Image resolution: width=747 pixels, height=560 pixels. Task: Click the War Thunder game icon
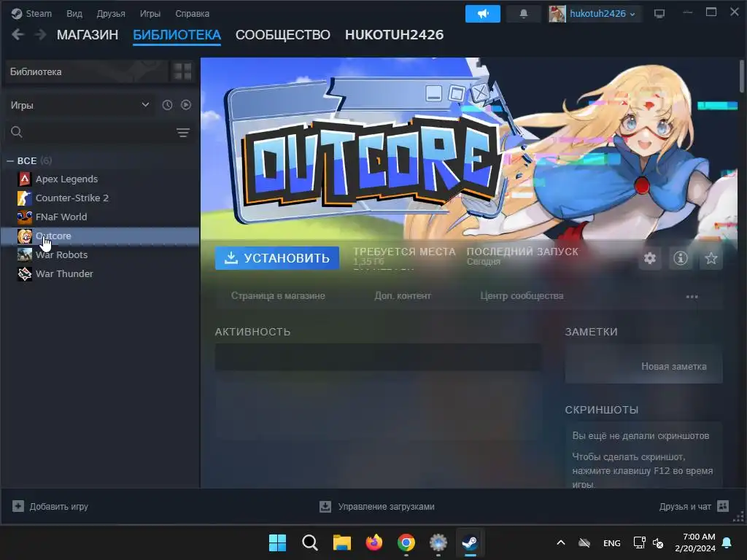tap(25, 274)
